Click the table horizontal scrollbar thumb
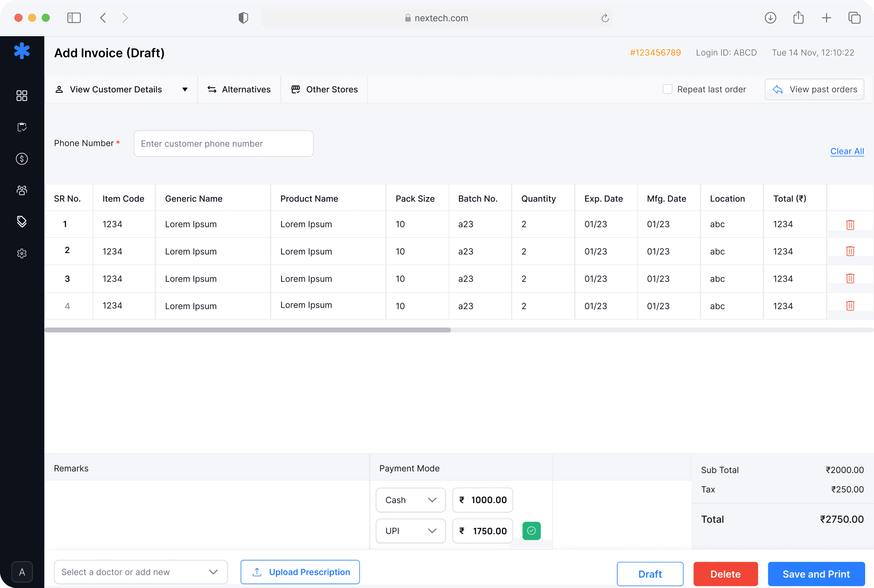Viewport: 874px width, 588px height. pos(248,330)
